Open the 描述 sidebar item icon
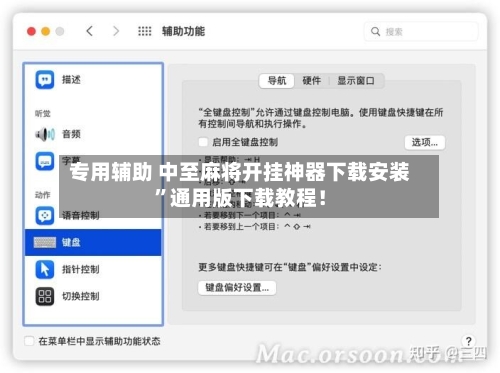Viewport: 500px width, 373px height. (45, 80)
